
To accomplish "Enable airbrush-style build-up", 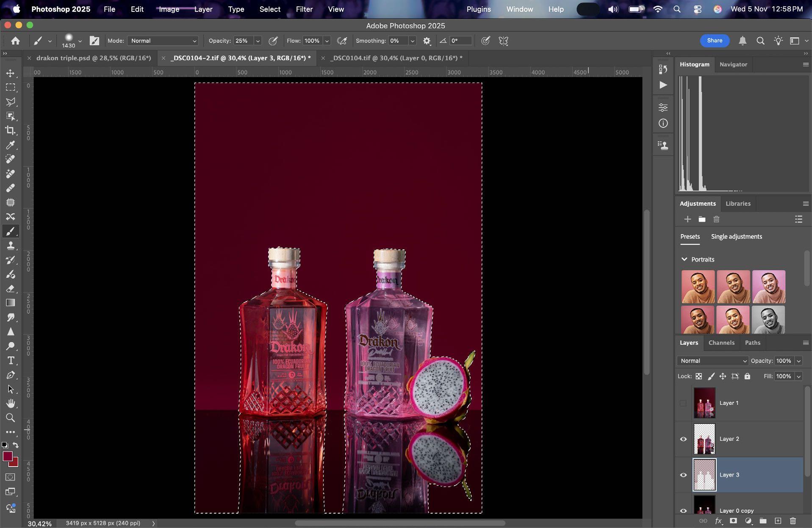I will tap(342, 41).
